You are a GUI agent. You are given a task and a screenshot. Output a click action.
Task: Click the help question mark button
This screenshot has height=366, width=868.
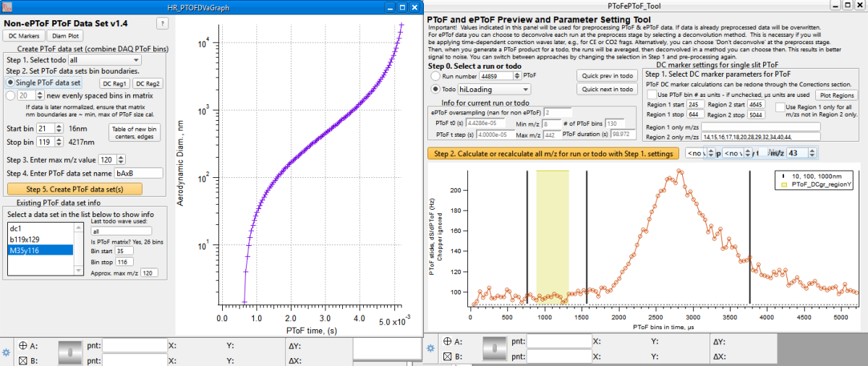163,23
